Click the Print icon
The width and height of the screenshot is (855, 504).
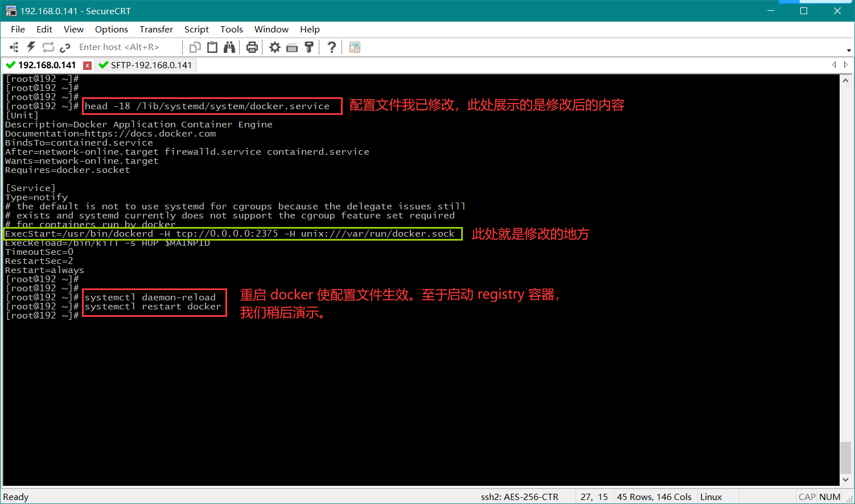pos(252,47)
